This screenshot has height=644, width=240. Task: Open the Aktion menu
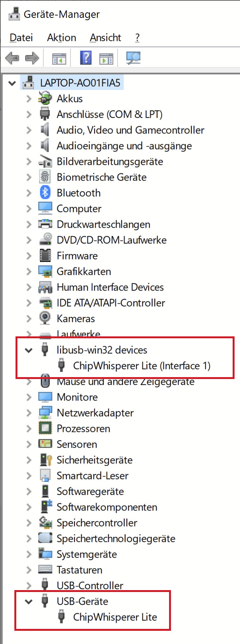[x=62, y=38]
